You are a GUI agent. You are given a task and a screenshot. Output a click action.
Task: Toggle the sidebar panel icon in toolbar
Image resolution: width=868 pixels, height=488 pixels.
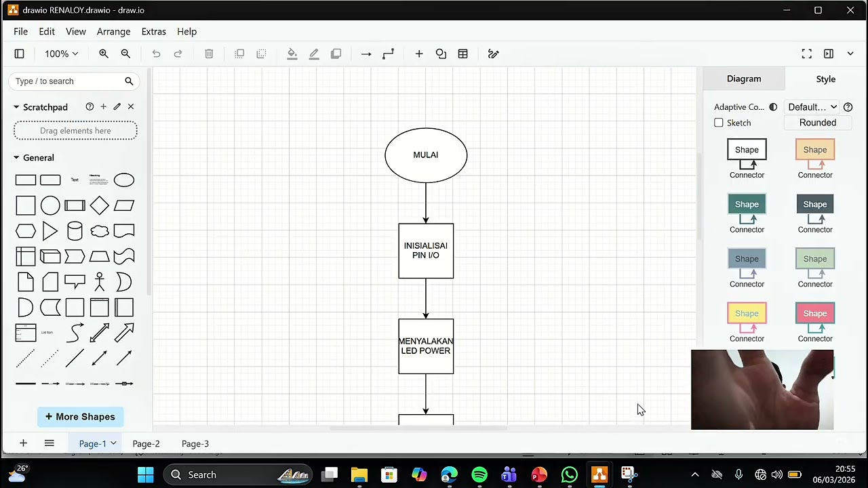point(20,54)
